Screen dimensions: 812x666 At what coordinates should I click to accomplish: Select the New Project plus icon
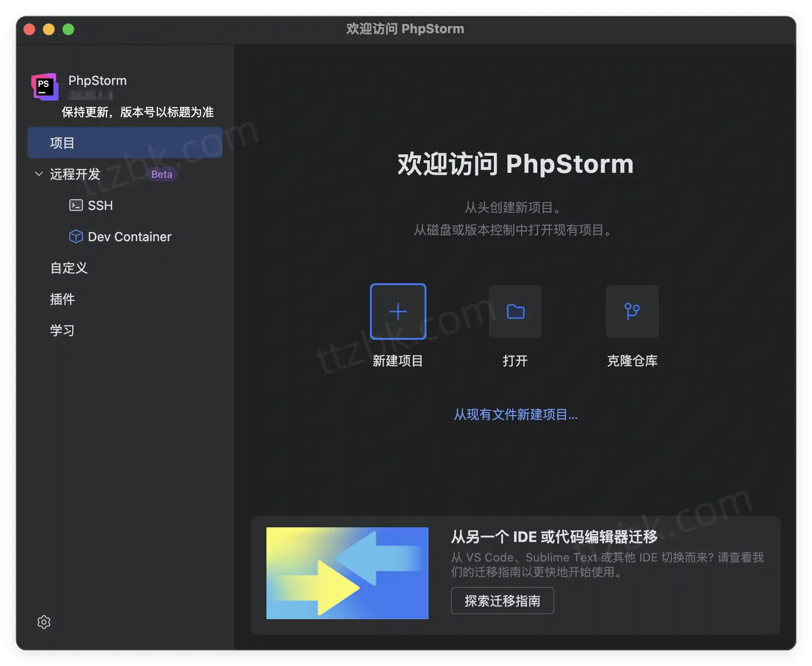click(398, 312)
